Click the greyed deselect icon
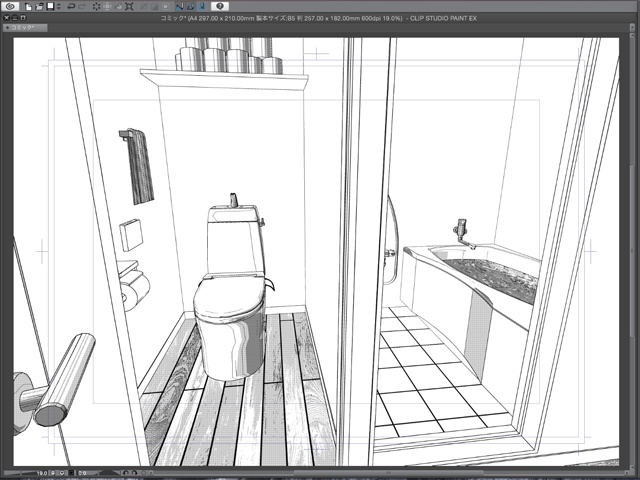 tap(144, 7)
